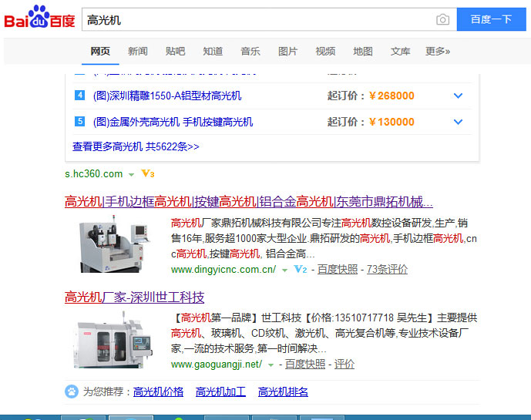531x420 pixels.
Task: Click the paw recommendation icon
Action: tap(72, 391)
